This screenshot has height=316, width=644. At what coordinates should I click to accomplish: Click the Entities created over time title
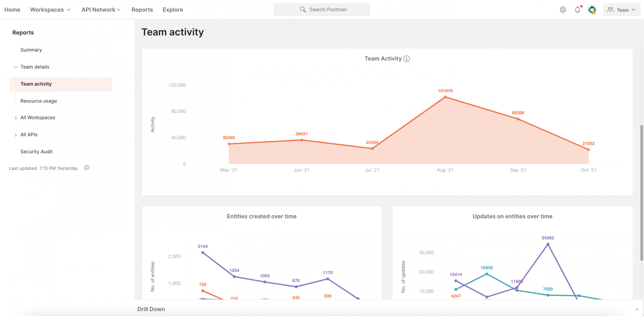pos(262,217)
